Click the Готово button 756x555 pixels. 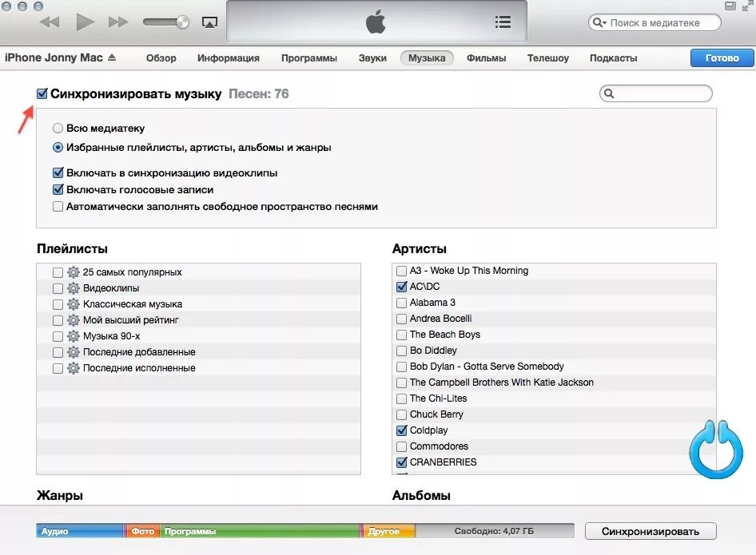722,57
